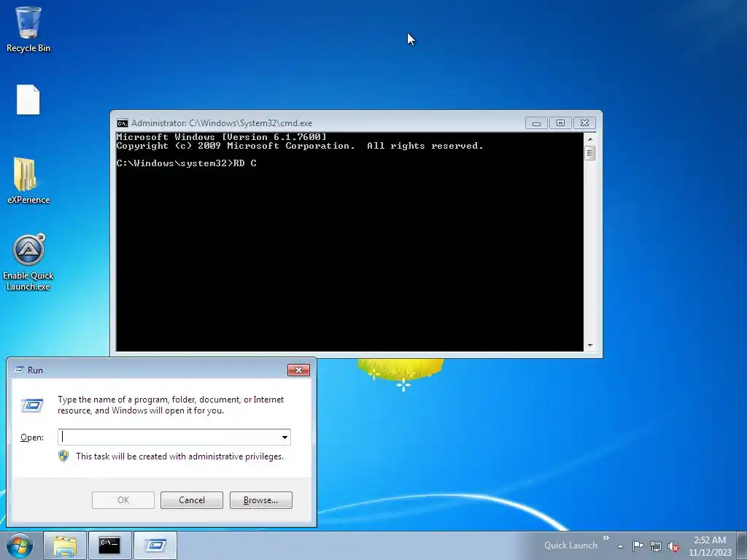Switch to the cmd.exe taskbar button

tap(109, 545)
